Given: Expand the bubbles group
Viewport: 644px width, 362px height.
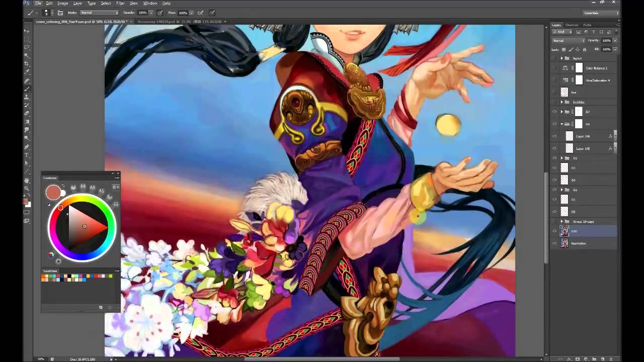Looking at the screenshot, I should pos(561,102).
